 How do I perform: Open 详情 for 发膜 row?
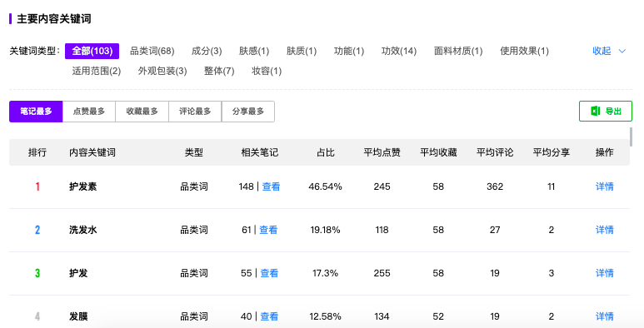605,316
